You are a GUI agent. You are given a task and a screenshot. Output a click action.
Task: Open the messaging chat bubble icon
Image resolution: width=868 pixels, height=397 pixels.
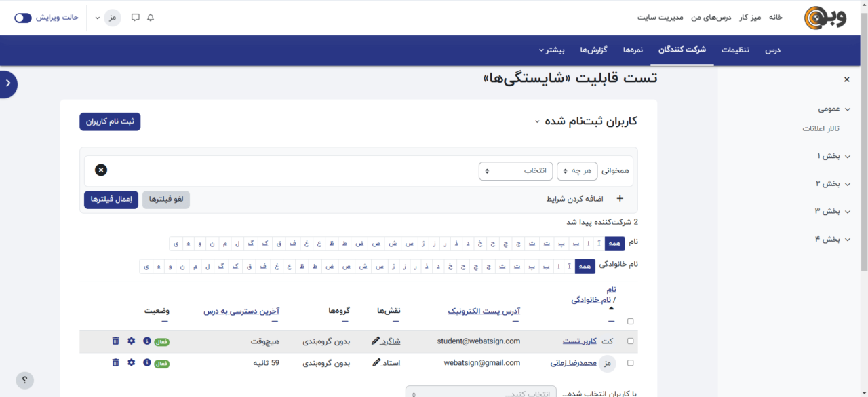(136, 18)
